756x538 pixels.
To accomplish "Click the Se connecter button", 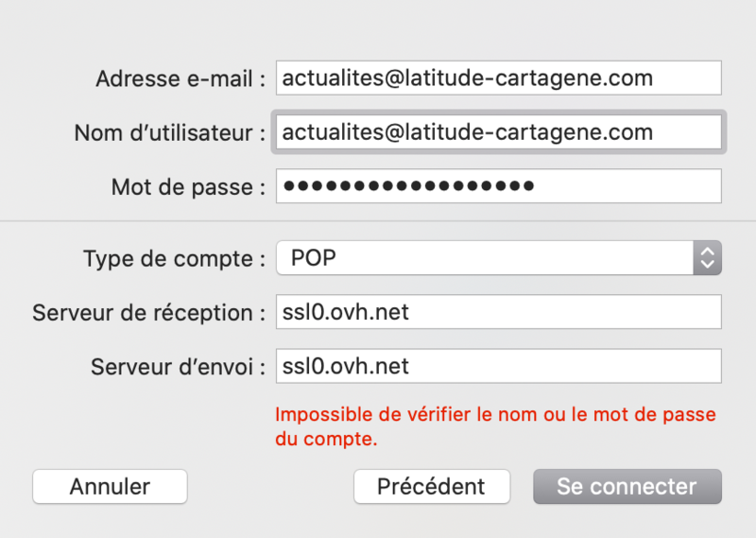I will 627,487.
